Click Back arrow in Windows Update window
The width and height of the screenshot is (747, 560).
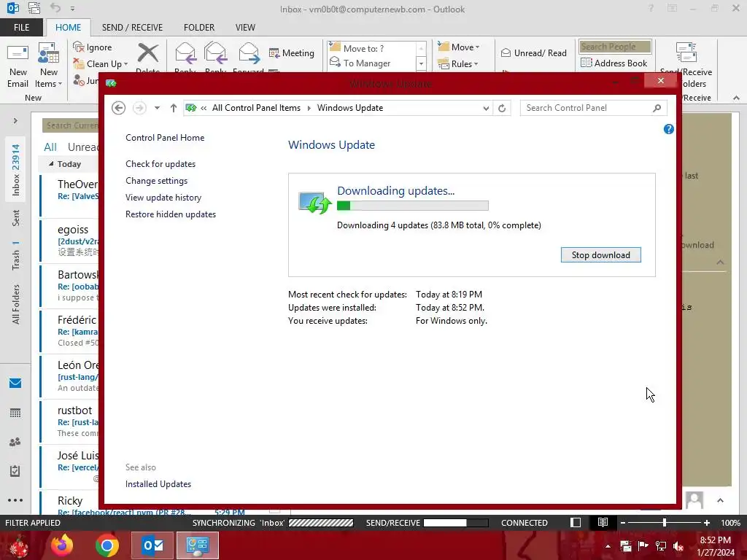119,108
